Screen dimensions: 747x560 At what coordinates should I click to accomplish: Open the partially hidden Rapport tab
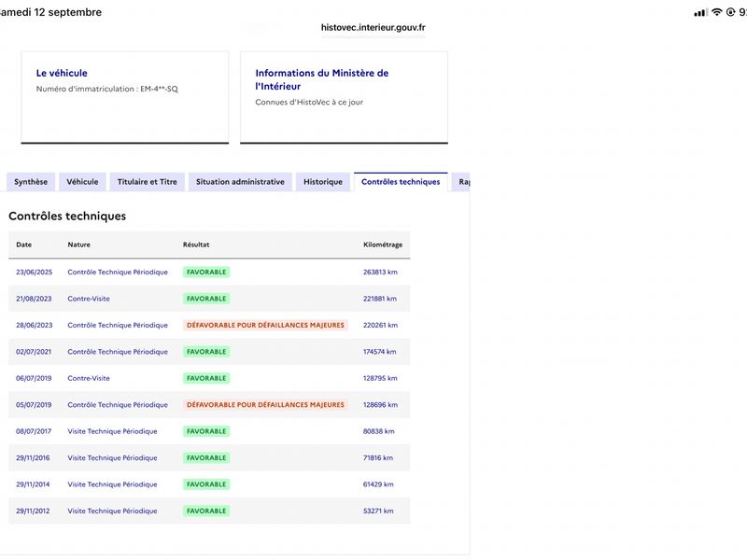pyautogui.click(x=461, y=182)
